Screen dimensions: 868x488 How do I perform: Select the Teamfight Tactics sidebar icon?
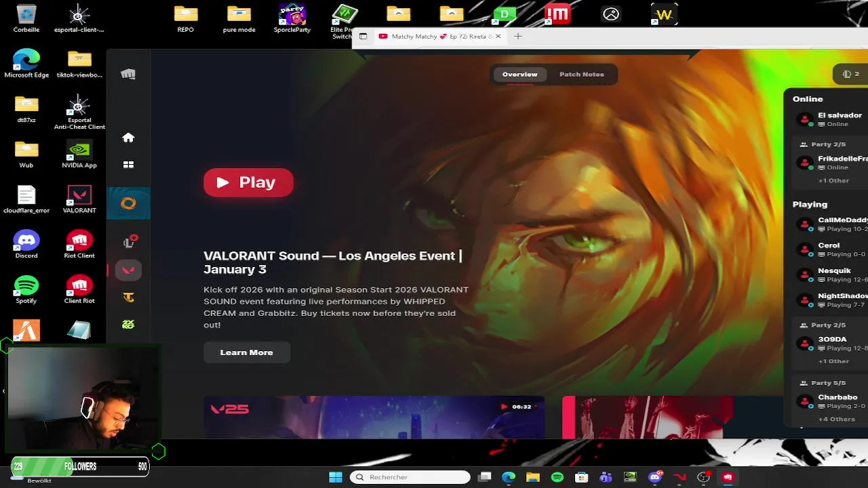click(128, 297)
